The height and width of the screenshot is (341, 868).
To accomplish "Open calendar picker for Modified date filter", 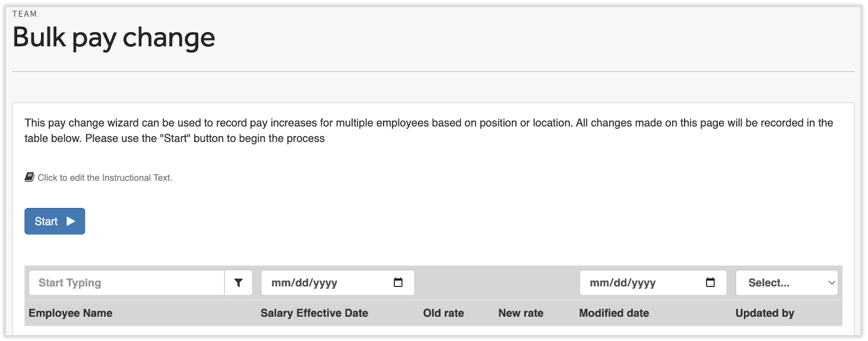I will tap(710, 283).
